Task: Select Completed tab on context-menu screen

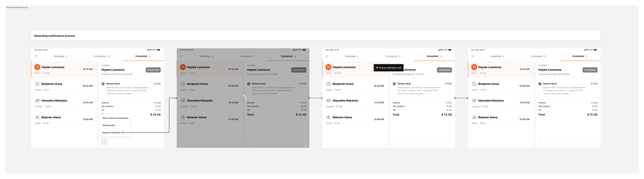Action: point(143,56)
